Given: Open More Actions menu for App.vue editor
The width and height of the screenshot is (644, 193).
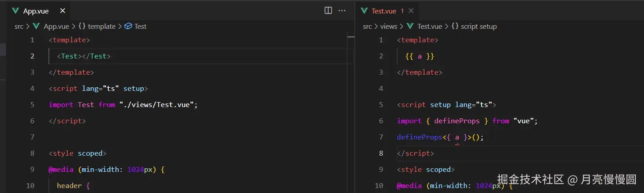Looking at the screenshot, I should coord(342,10).
